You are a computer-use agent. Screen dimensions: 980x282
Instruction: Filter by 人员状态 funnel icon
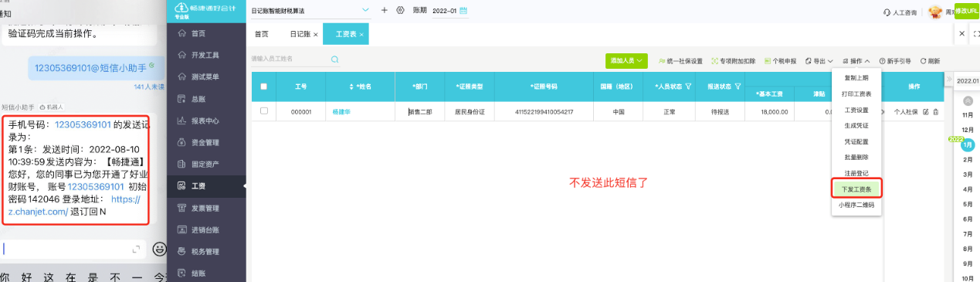(687, 87)
